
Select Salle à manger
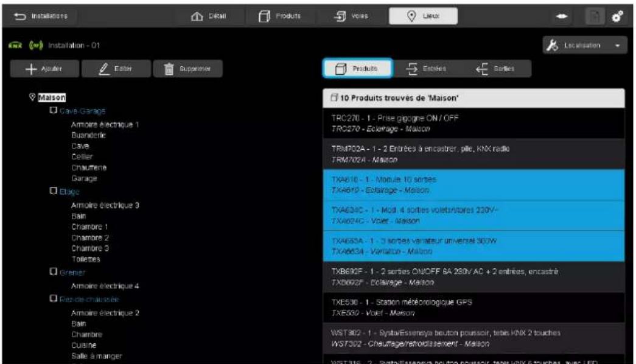tap(97, 356)
